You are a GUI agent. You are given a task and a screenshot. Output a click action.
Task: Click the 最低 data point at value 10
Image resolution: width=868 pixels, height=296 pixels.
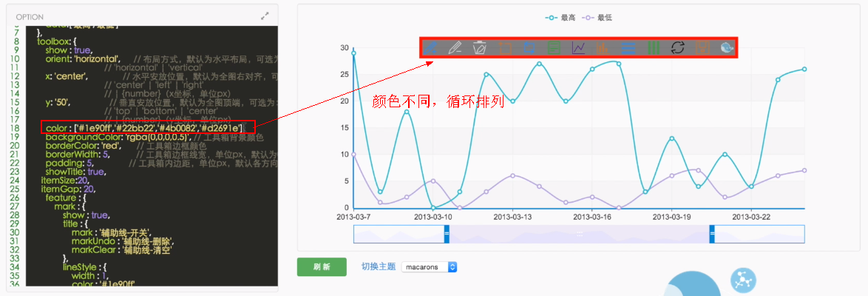point(353,155)
